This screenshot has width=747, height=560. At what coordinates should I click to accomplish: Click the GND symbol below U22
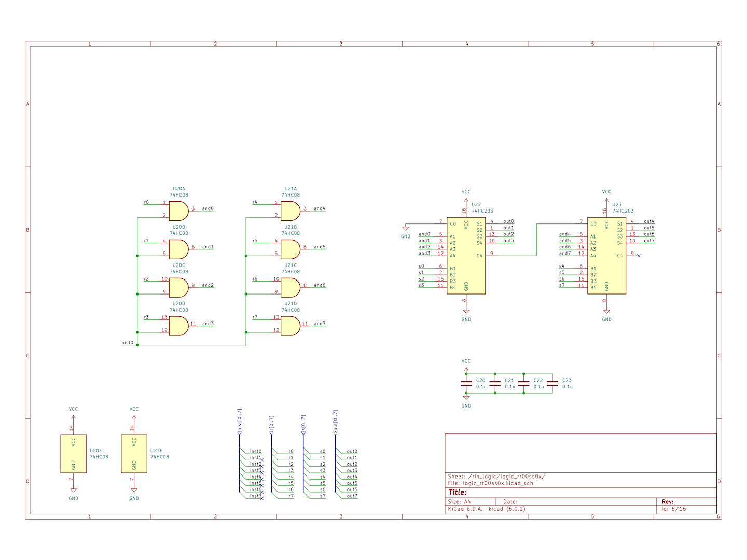[466, 312]
